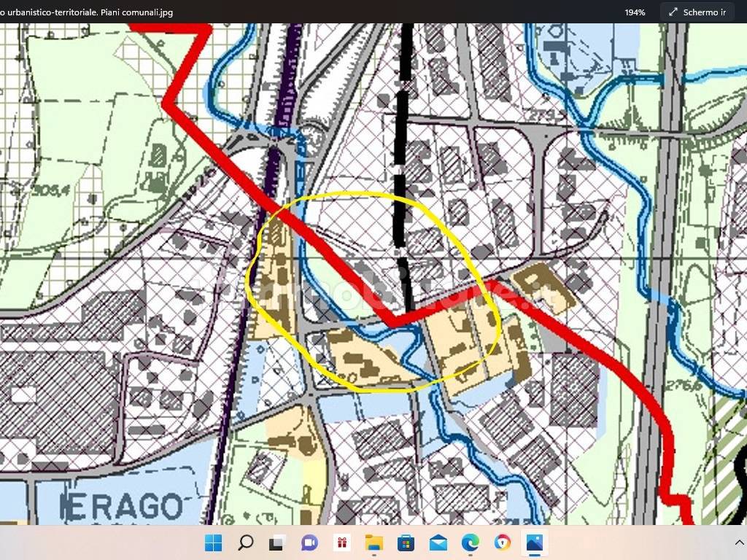
Task: Toggle fullscreen with the Schermo intero button
Action: point(697,12)
